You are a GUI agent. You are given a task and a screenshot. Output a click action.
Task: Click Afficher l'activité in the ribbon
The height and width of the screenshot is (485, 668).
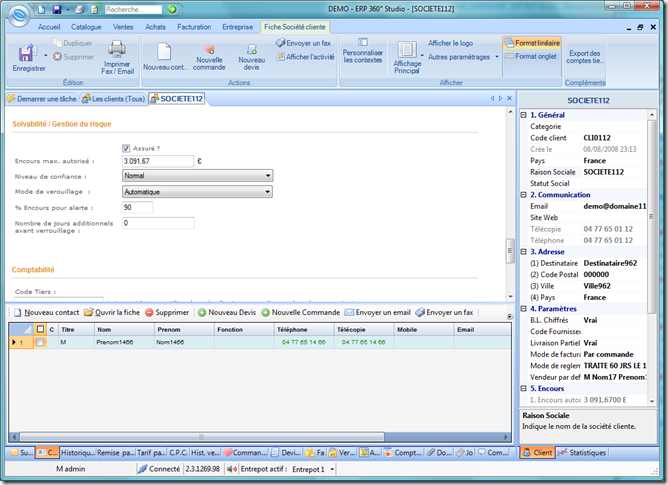click(x=305, y=56)
